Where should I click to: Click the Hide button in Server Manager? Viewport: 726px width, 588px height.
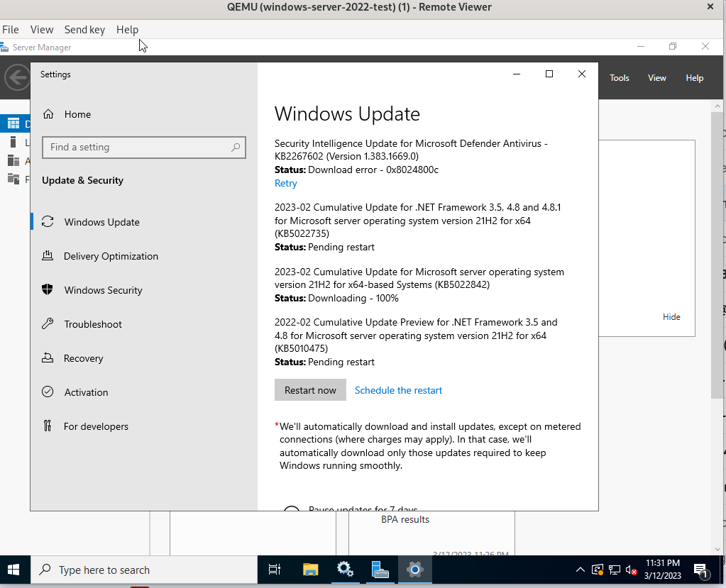[x=671, y=317]
